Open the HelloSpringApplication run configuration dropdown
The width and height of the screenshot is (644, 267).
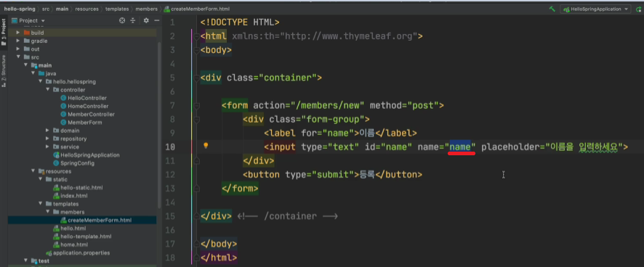[596, 9]
